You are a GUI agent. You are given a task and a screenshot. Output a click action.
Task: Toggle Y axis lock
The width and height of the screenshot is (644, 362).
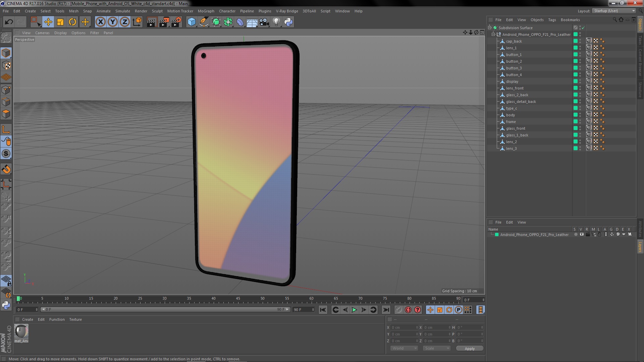(113, 22)
